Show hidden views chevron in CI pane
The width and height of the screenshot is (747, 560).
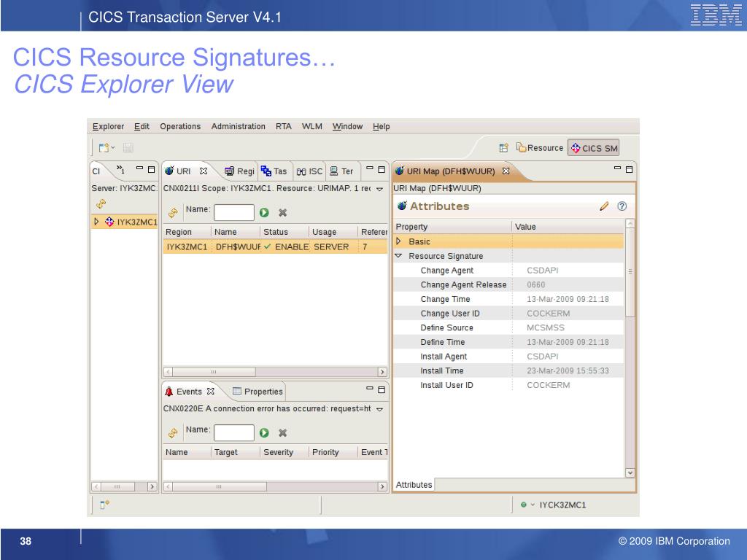tap(120, 169)
